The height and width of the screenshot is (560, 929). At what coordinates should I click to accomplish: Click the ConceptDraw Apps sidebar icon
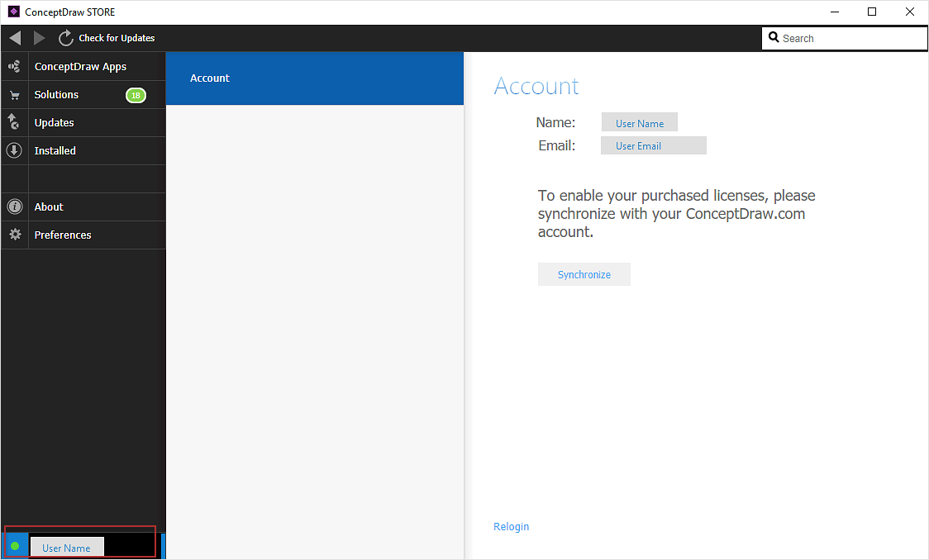[14, 66]
